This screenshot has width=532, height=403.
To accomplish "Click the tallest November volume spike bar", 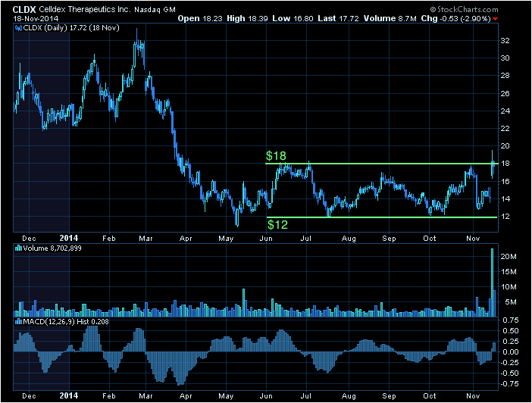I will pos(493,283).
